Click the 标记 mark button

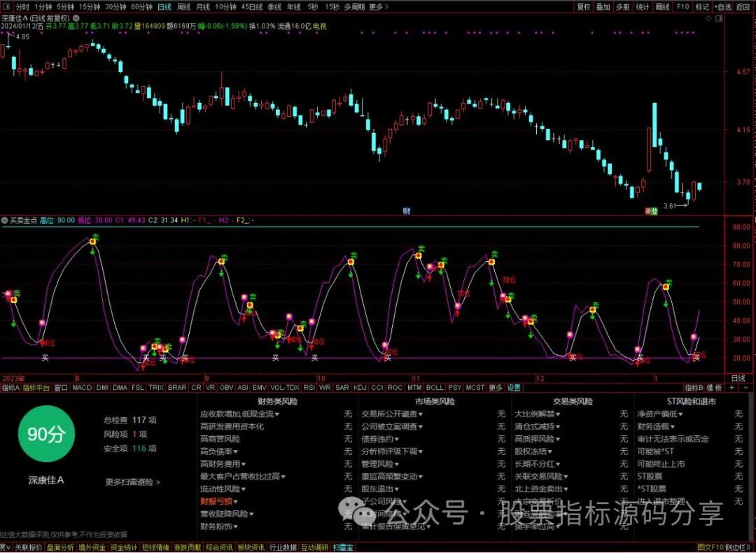703,7
